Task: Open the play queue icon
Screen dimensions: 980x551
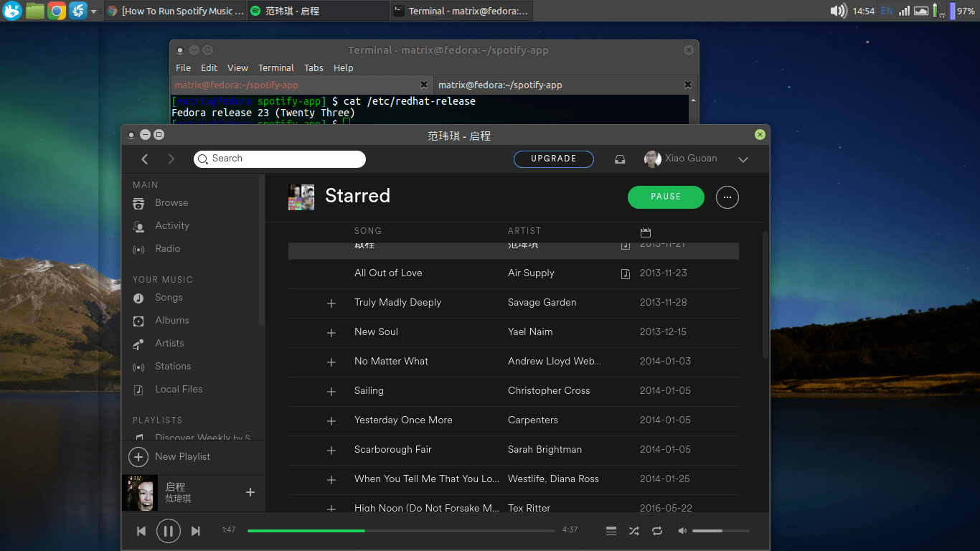Action: coord(611,531)
